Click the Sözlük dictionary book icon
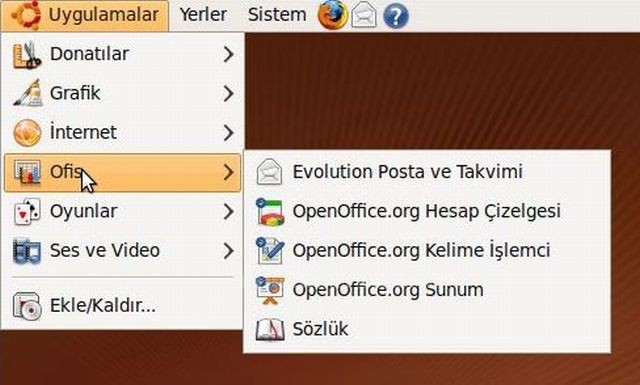This screenshot has width=640, height=385. click(x=269, y=329)
